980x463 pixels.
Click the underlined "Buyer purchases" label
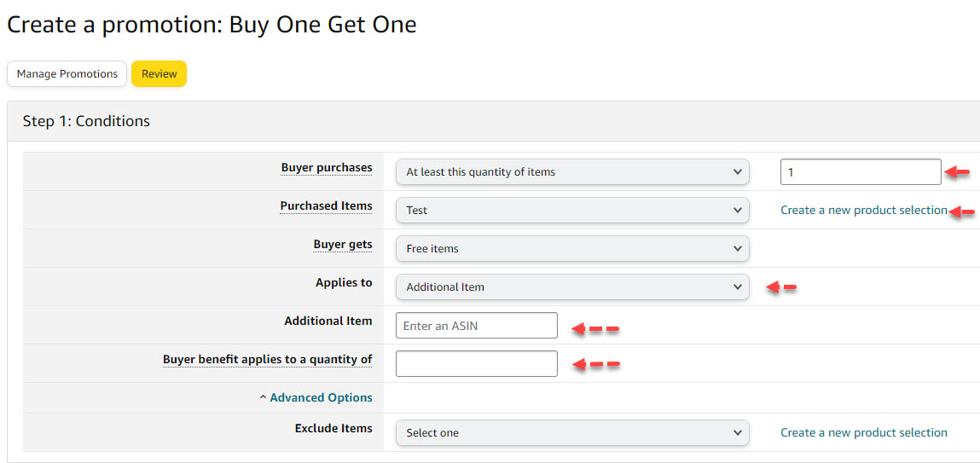pyautogui.click(x=327, y=168)
